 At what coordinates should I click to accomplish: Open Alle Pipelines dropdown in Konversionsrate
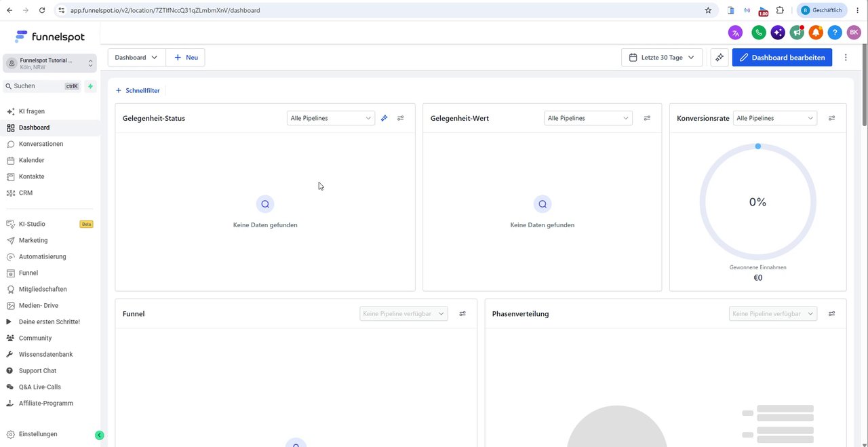[775, 118]
